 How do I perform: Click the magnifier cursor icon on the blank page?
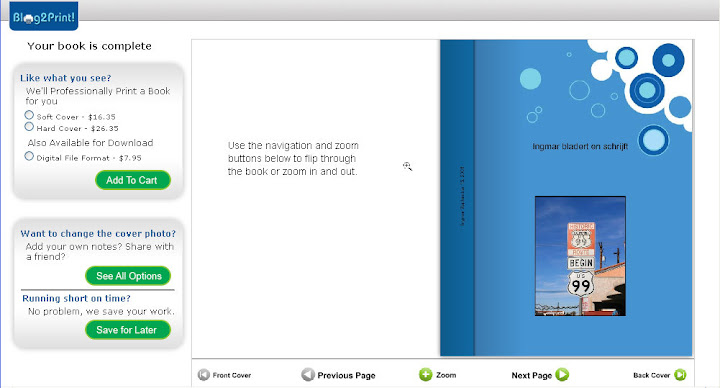(x=407, y=166)
